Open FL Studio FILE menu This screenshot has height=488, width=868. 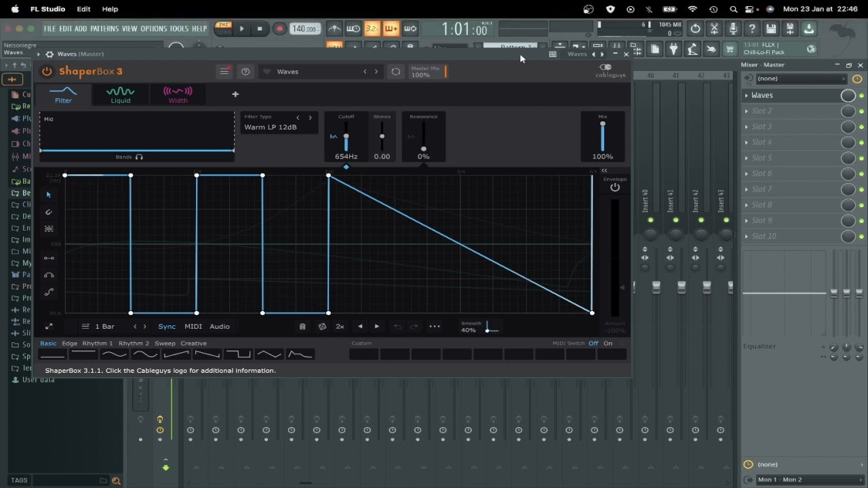[x=50, y=28]
